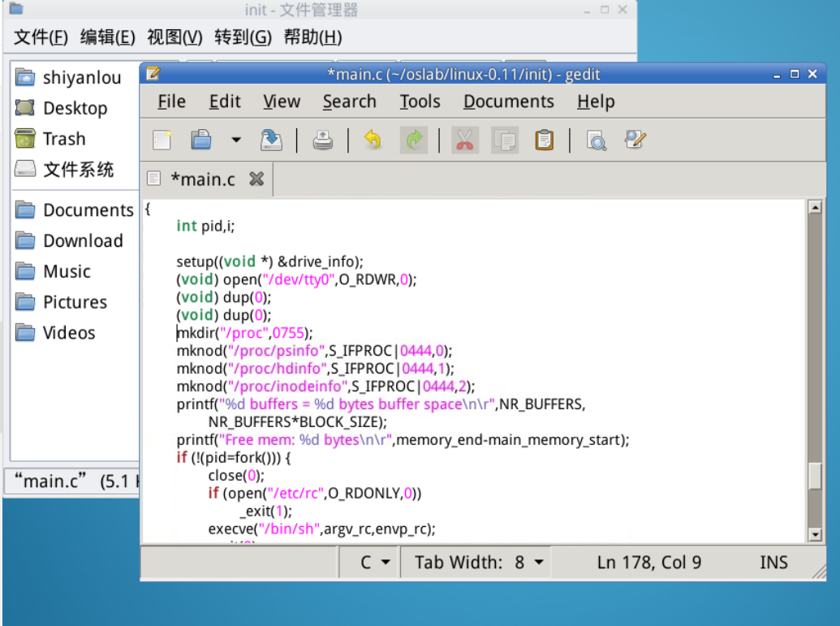Open the Tools menu
This screenshot has height=626, width=840.
pos(420,101)
